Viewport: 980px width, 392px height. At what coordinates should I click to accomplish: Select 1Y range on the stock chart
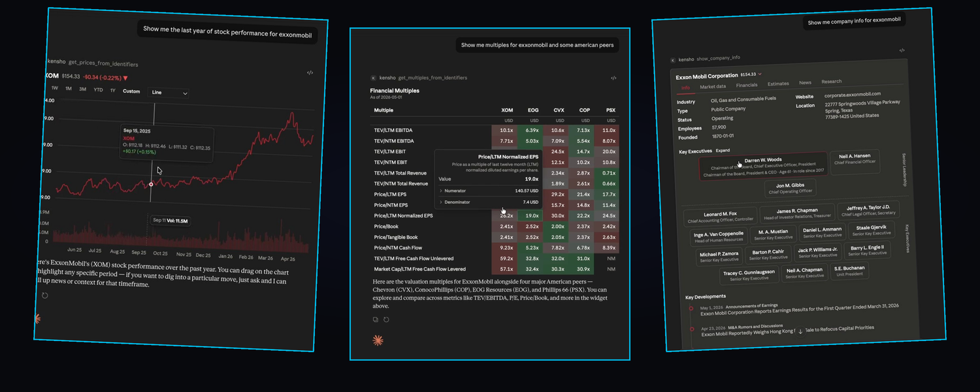[112, 91]
